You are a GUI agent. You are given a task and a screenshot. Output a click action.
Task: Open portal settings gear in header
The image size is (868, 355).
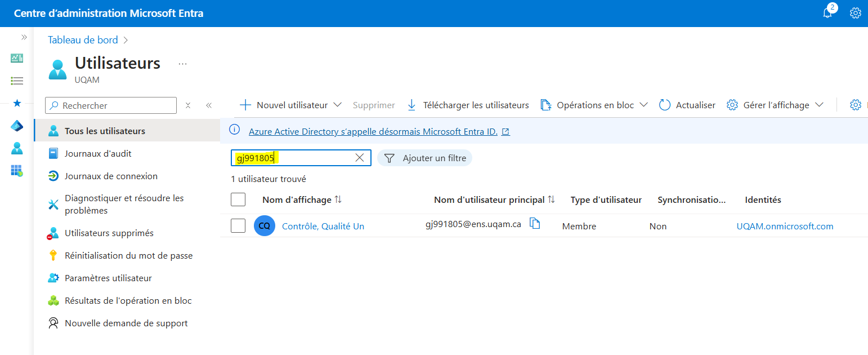click(856, 13)
